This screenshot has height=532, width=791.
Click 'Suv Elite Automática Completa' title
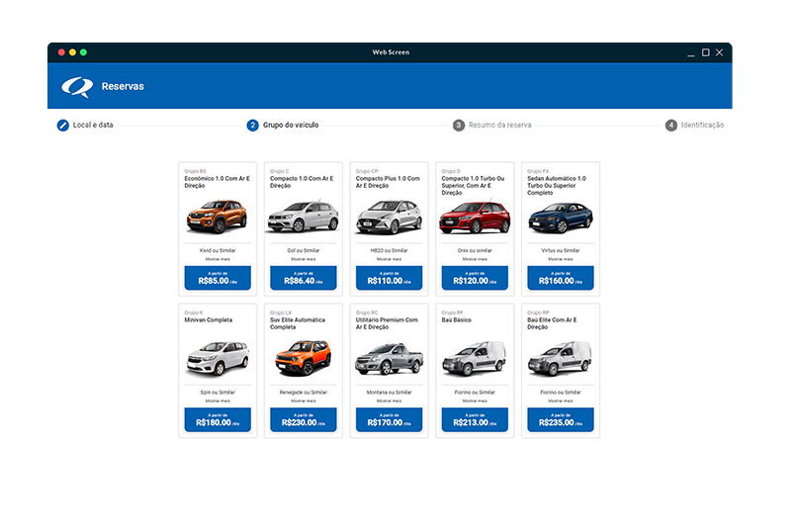(x=298, y=323)
